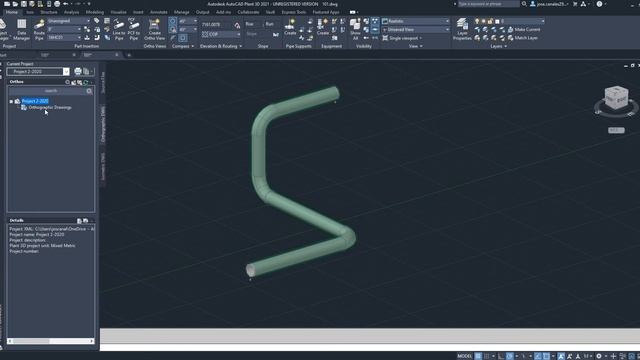Select the Project 2-2020 tree item
640x360 pixels.
pyautogui.click(x=35, y=101)
